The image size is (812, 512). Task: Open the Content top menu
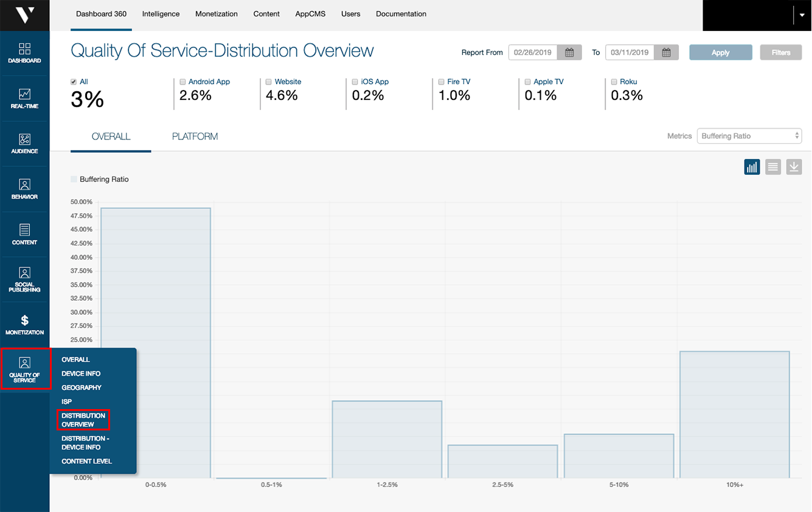coord(266,14)
